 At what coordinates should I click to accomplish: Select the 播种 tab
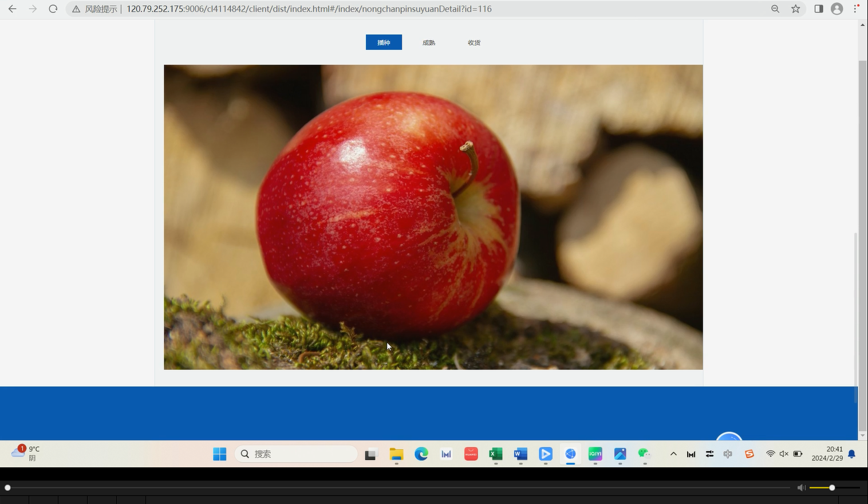click(384, 42)
